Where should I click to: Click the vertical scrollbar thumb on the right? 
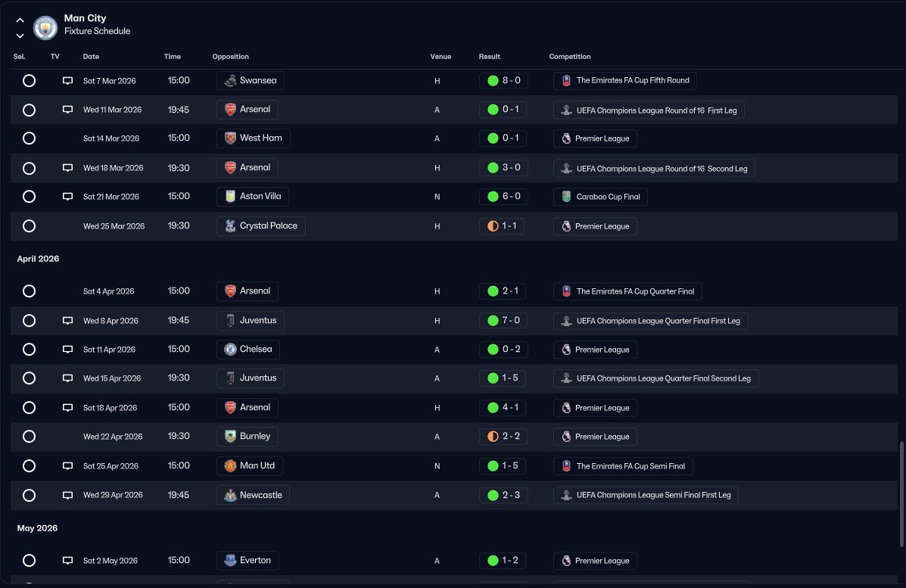(901, 493)
